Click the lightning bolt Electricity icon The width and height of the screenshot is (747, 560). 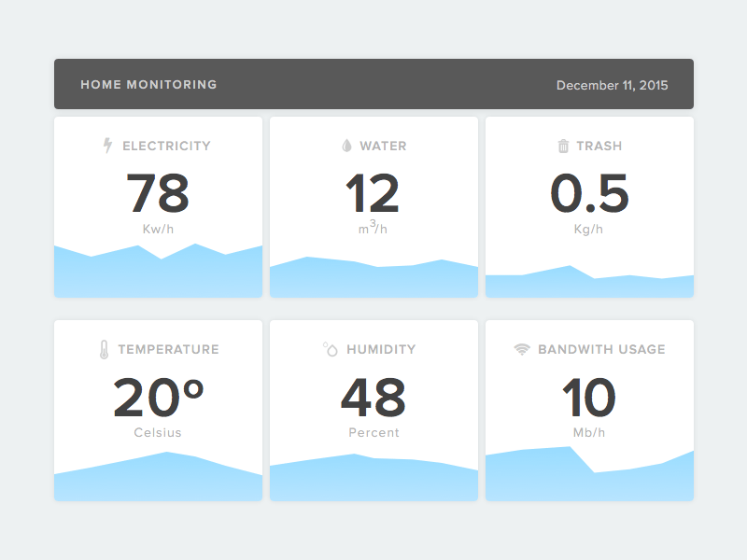coord(107,146)
